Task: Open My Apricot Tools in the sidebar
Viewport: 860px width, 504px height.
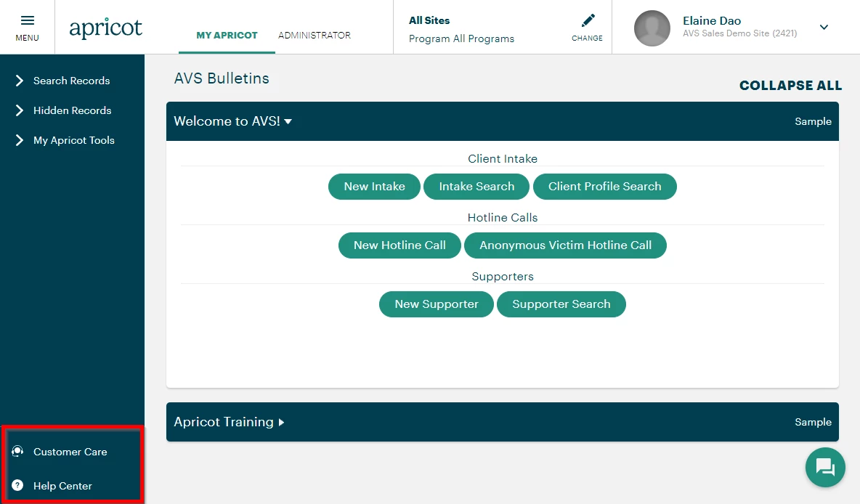Action: [x=73, y=140]
